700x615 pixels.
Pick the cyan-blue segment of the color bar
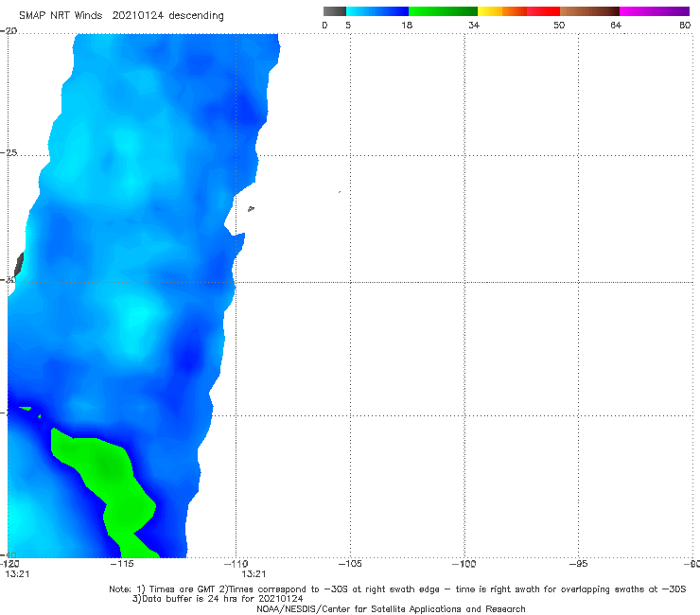377,11
